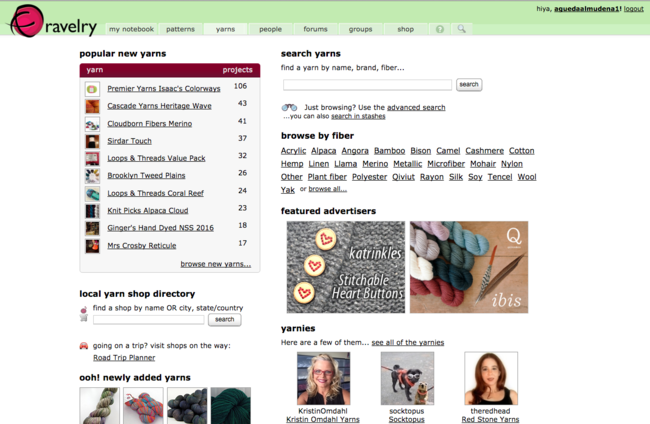The height and width of the screenshot is (424, 650).
Task: Follow the browse new yarns link
Action: (216, 264)
